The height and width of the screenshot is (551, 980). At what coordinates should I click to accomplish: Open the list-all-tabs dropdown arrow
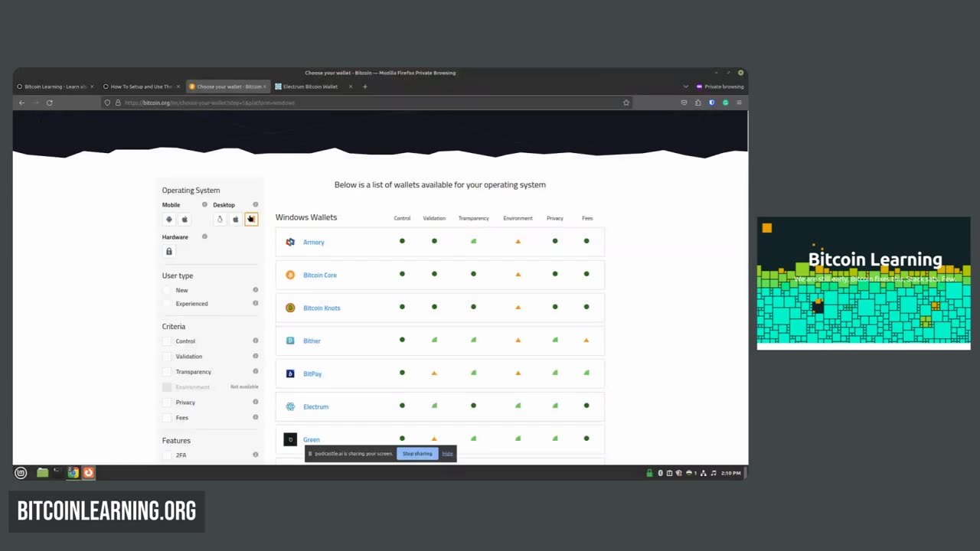(x=686, y=86)
